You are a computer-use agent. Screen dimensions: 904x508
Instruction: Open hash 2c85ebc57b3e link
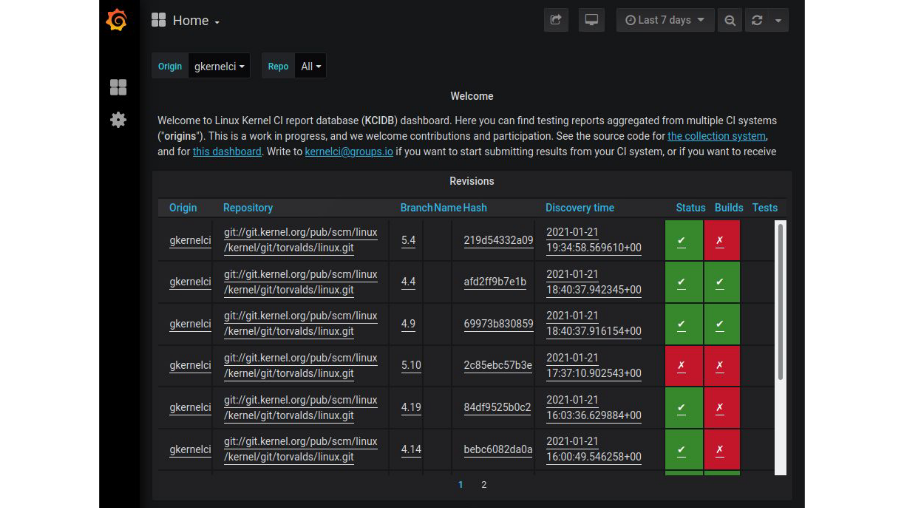[498, 366]
